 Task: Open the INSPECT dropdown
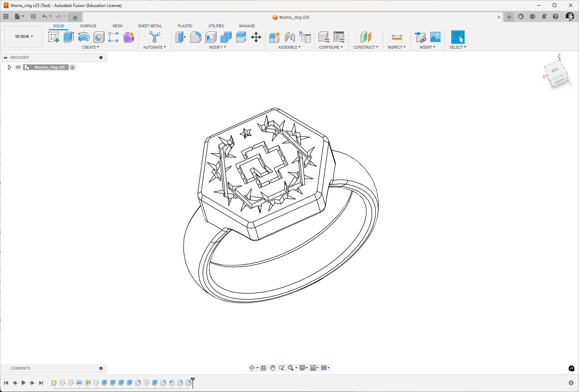click(x=397, y=47)
